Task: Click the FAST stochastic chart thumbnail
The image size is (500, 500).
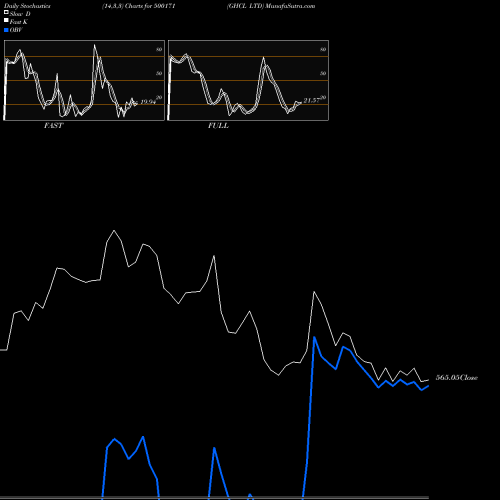Action: click(84, 80)
